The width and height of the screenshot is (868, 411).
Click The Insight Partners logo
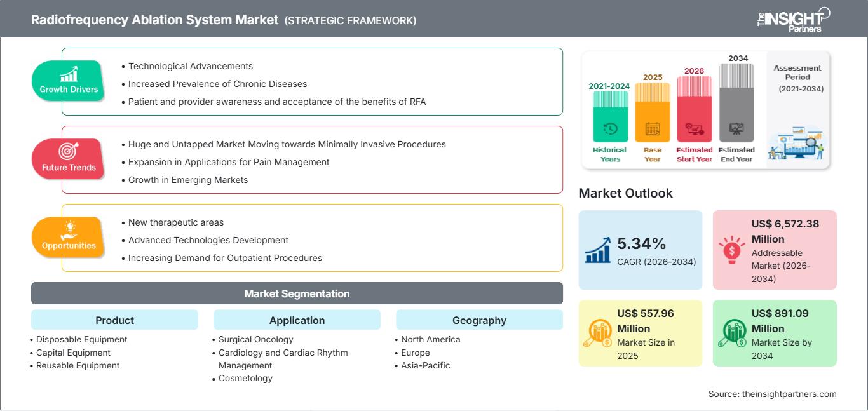tap(793, 20)
